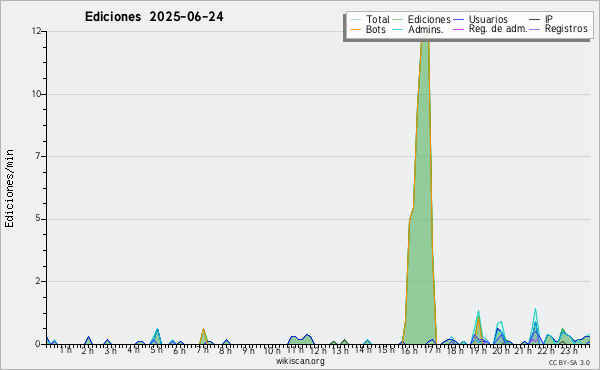Click the y-axis value '0'
Screen dimensions: 600x370
coord(38,344)
